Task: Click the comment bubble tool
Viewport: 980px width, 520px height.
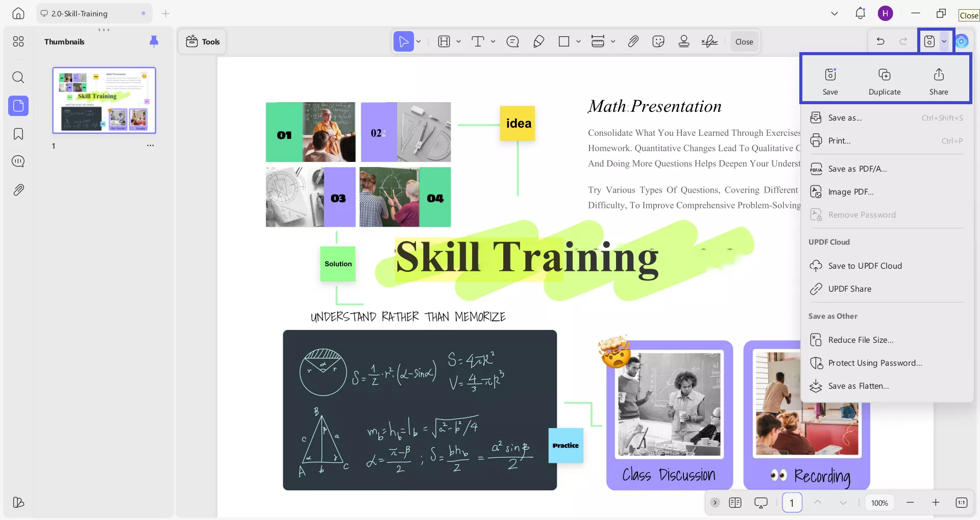Action: coord(512,42)
